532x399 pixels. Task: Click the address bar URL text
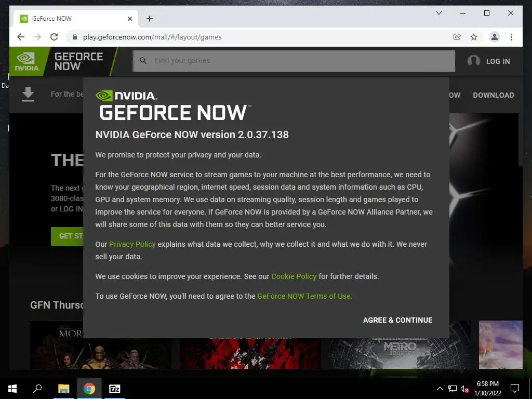152,37
